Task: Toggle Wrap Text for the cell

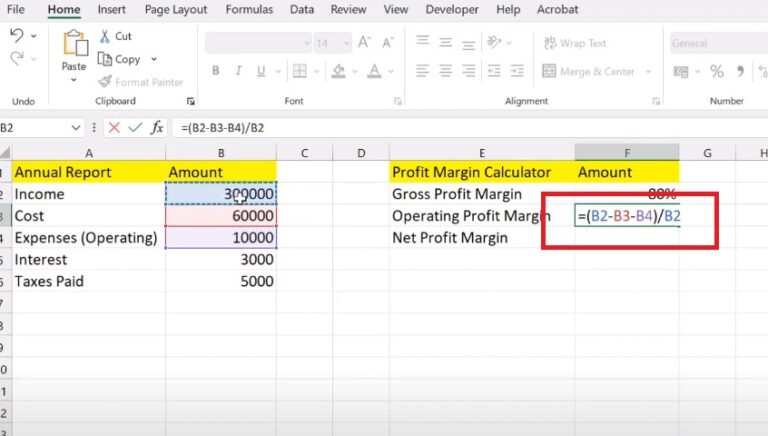Action: [x=575, y=44]
